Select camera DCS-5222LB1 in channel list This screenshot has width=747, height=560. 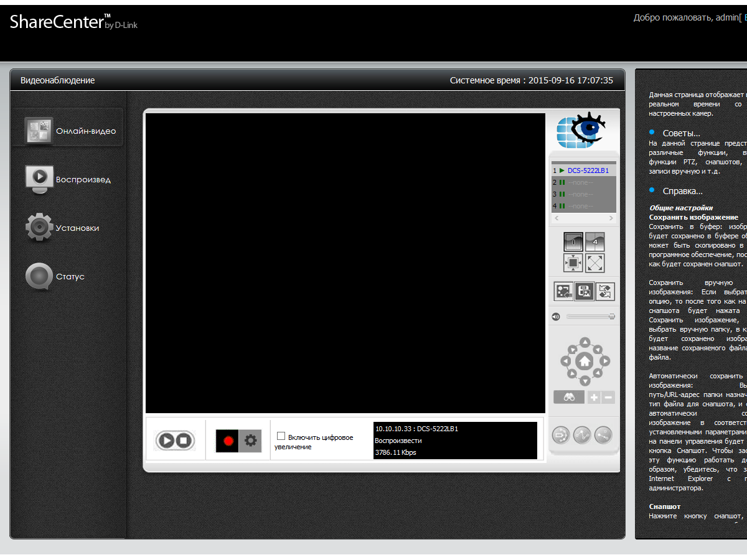[583, 170]
